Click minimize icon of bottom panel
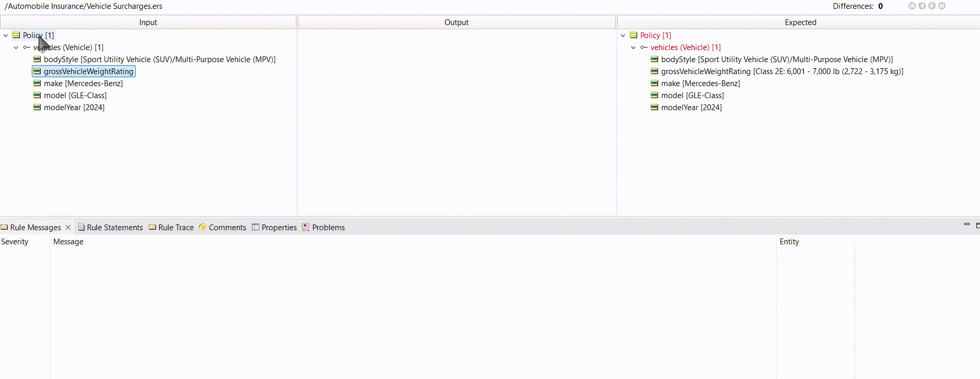 tap(966, 224)
